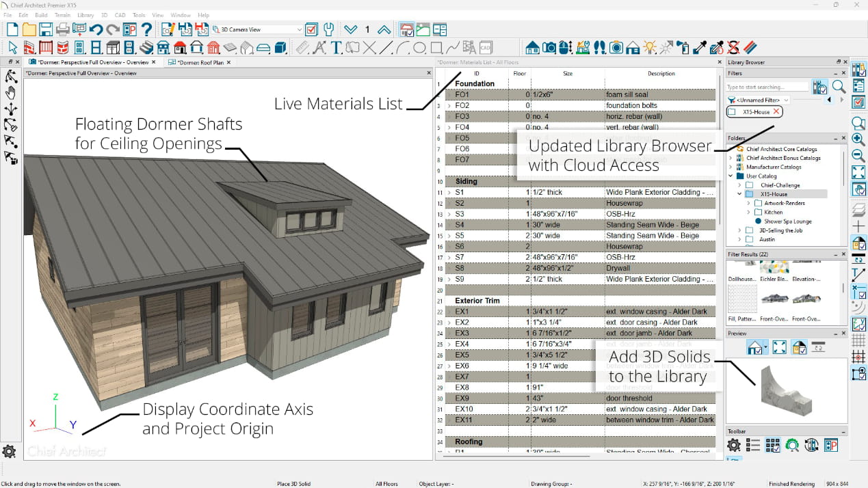Click the Material Painter spray can

(x=683, y=48)
